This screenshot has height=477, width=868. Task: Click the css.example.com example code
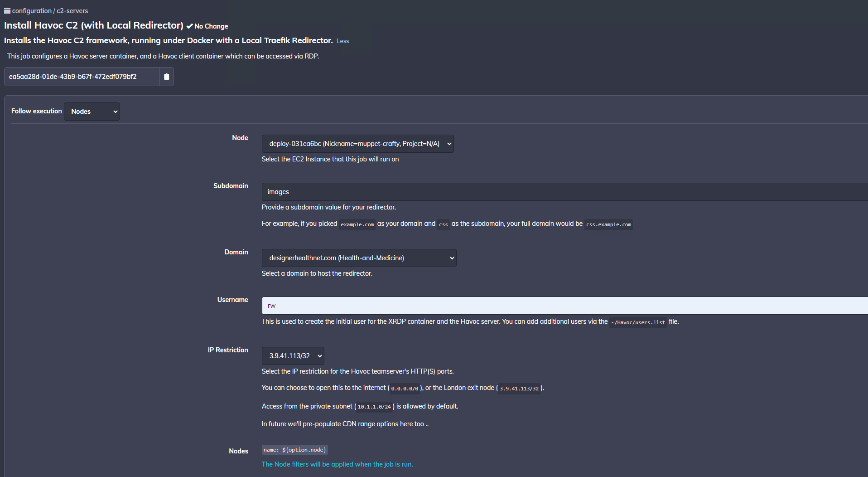coord(608,224)
